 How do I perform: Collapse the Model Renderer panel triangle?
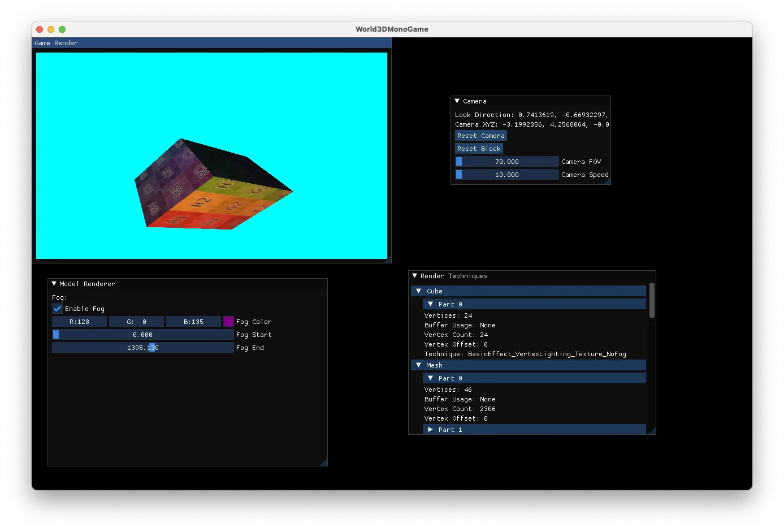(54, 284)
